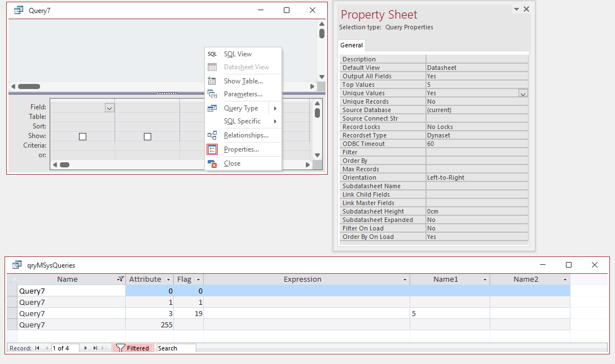Expand the Query Type submenu arrow
This screenshot has width=615, height=364.
pyautogui.click(x=275, y=108)
